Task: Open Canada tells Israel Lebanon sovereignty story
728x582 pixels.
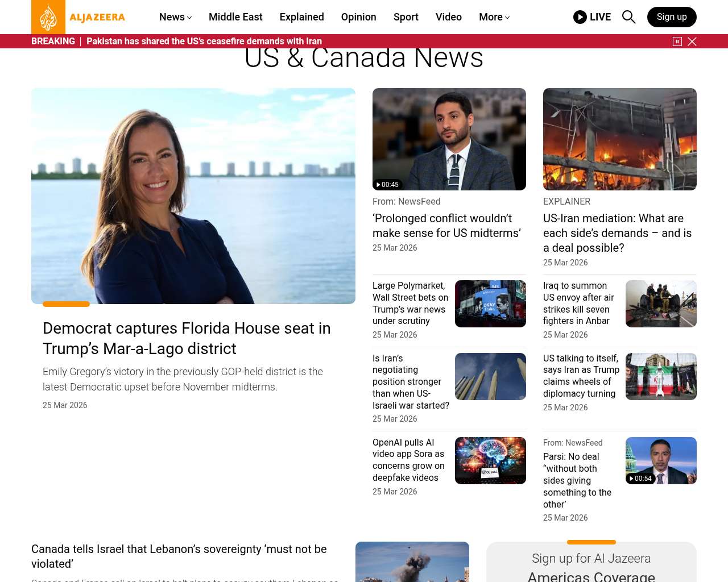Action: tap(179, 556)
